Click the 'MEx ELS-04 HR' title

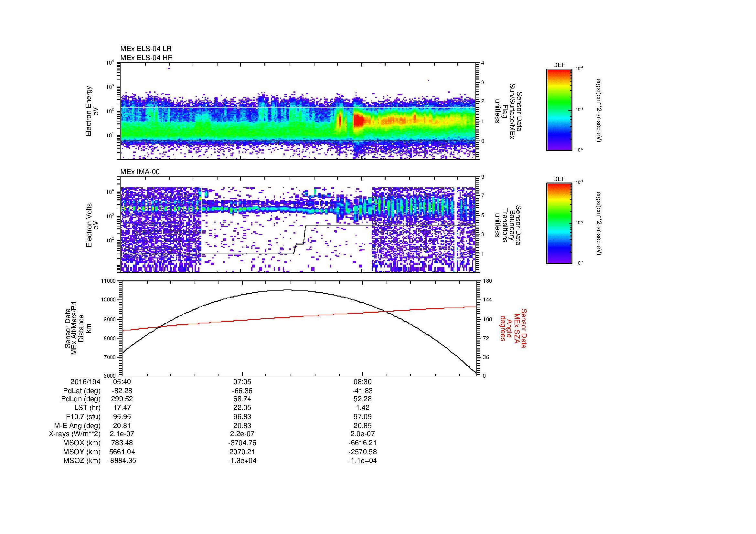[x=146, y=58]
